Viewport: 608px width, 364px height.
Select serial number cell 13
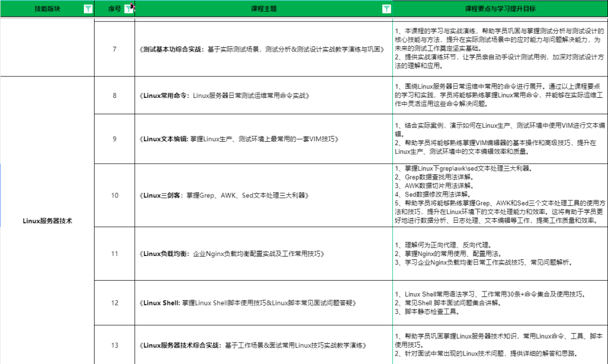(115, 345)
